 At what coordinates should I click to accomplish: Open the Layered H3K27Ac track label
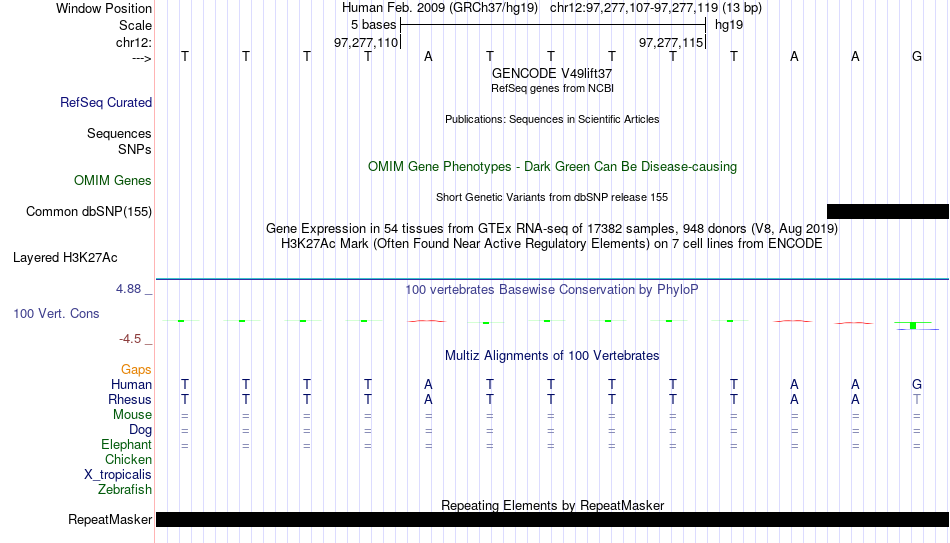click(x=65, y=258)
